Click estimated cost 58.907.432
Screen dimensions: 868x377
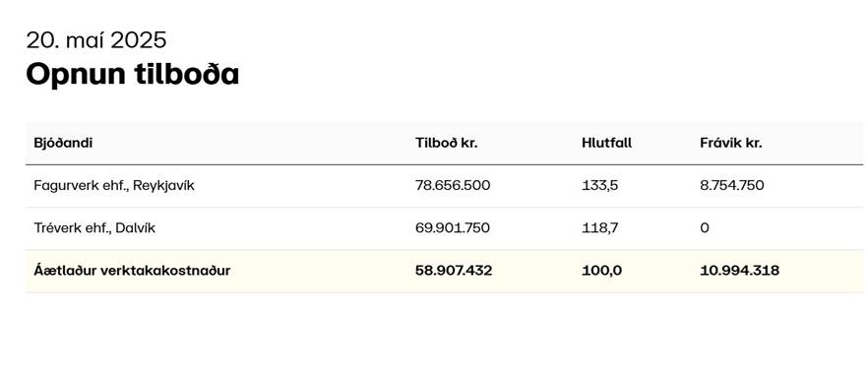(454, 271)
